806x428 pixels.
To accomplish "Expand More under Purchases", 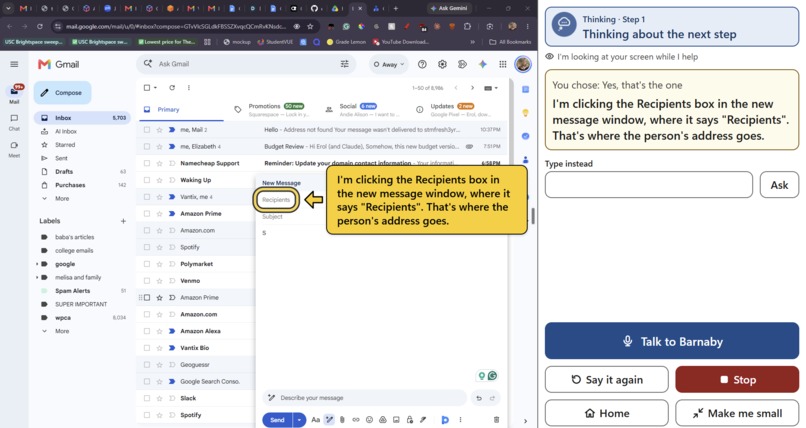I will point(62,198).
